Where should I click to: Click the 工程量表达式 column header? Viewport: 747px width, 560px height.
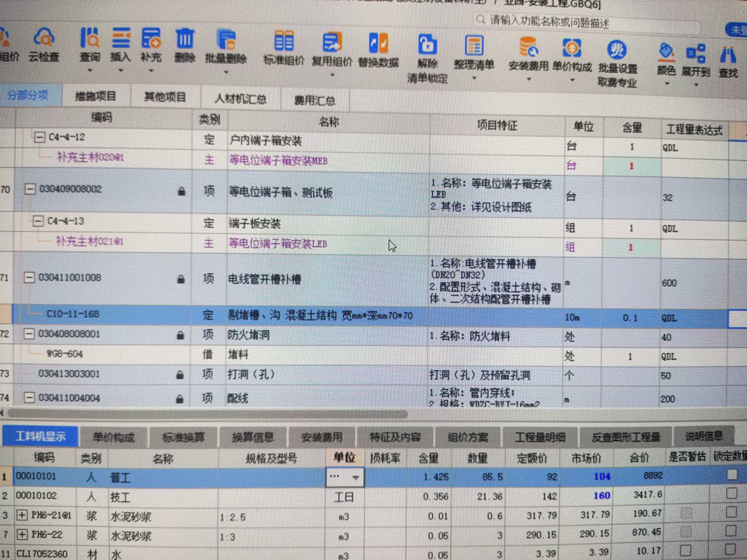694,130
